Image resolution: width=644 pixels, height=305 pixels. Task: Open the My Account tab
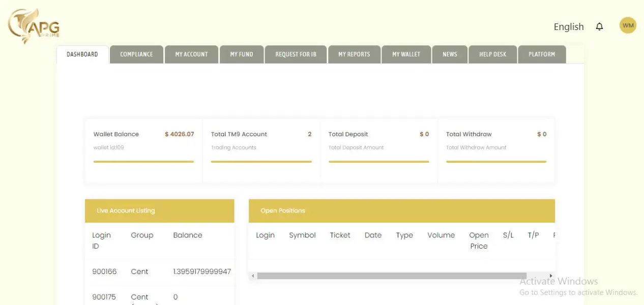coord(191,54)
